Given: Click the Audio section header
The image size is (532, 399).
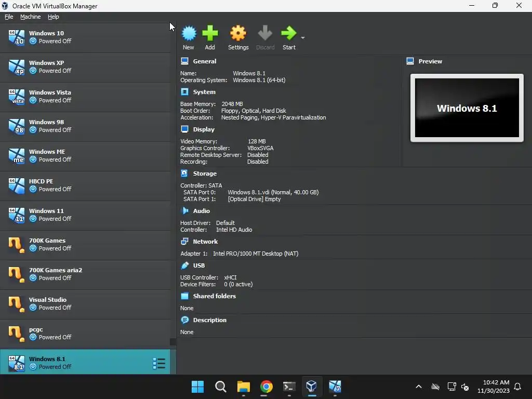Looking at the screenshot, I should coord(201,211).
